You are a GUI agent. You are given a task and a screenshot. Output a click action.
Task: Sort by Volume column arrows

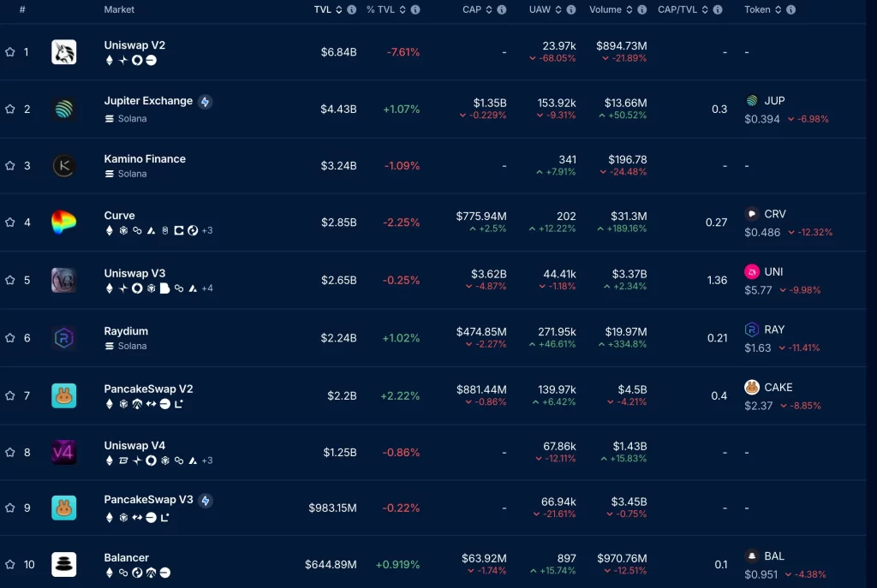click(x=629, y=9)
